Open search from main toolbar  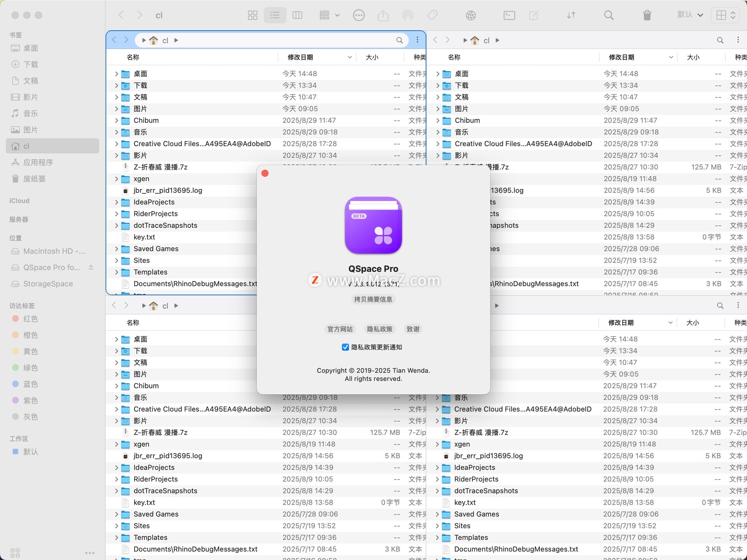tap(609, 15)
